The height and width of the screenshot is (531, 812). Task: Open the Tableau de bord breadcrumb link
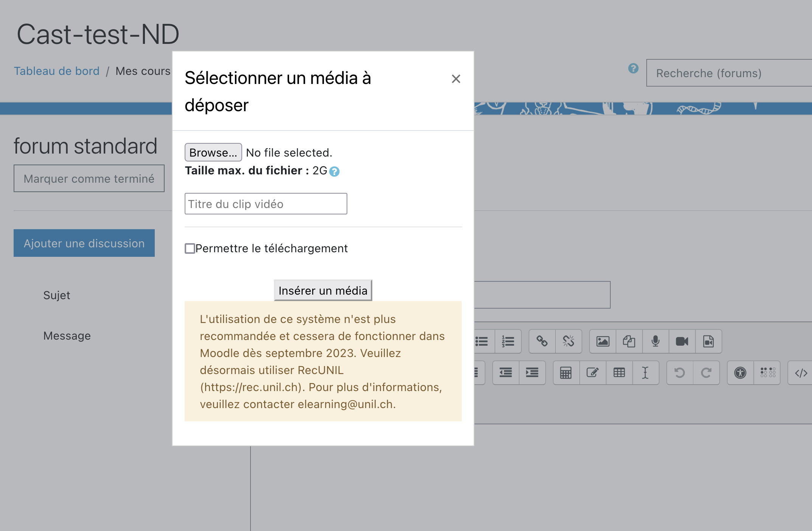coord(57,71)
